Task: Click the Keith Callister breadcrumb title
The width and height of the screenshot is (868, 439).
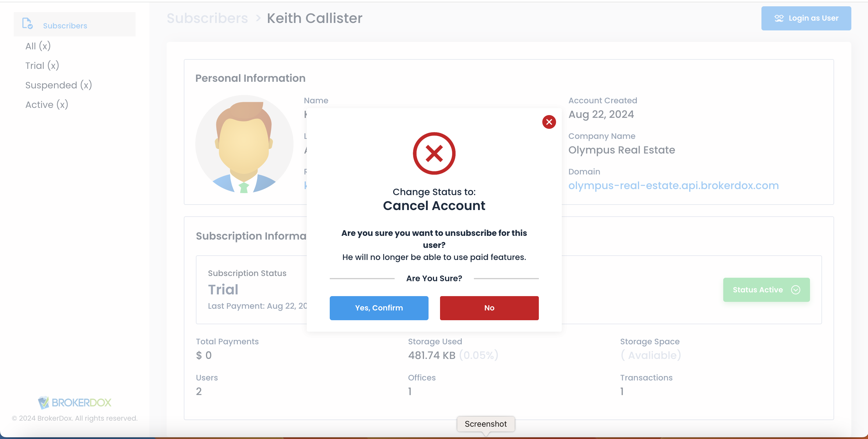Action: [315, 18]
